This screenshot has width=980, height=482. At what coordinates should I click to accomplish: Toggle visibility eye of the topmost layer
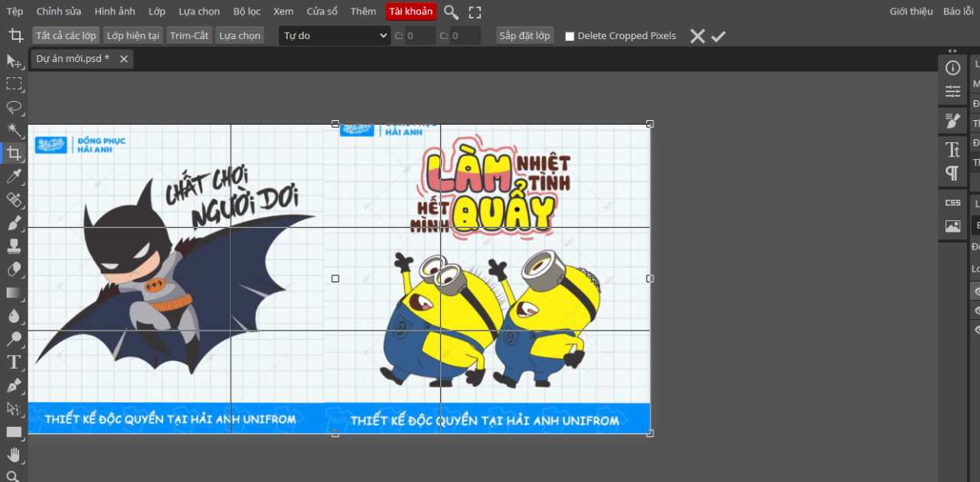tap(976, 291)
